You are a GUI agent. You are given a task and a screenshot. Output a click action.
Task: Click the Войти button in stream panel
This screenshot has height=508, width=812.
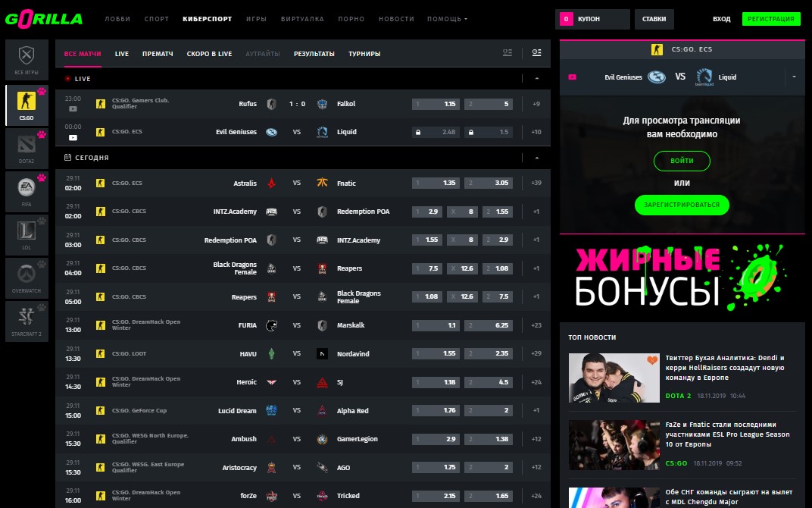[682, 161]
